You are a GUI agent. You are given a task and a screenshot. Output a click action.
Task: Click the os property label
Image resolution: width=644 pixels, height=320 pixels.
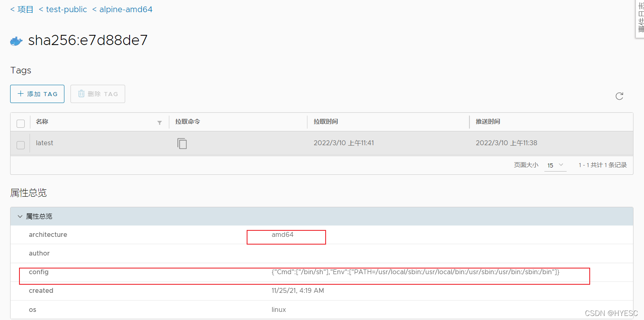tap(32, 309)
